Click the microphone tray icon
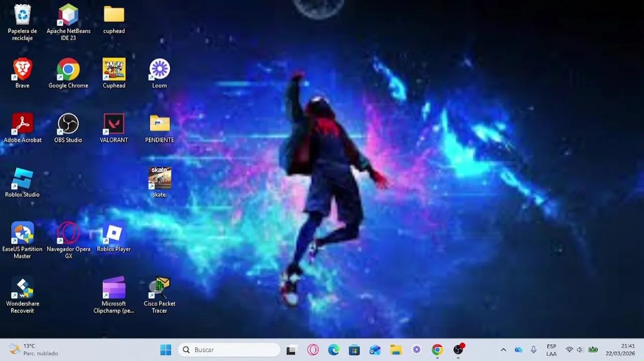The height and width of the screenshot is (361, 644). [534, 350]
